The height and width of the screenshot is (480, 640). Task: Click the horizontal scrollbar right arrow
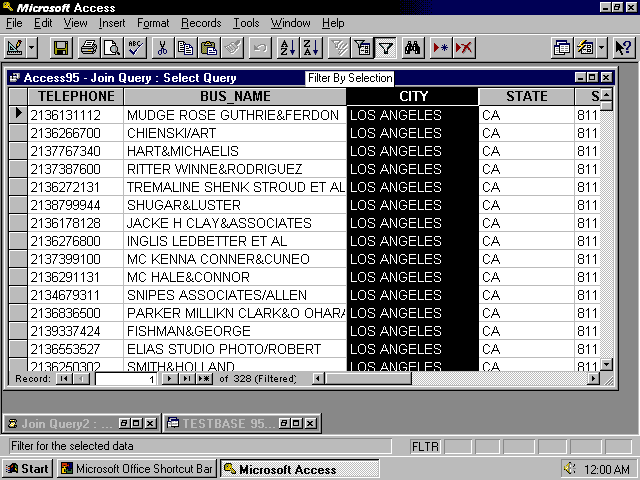pos(593,379)
